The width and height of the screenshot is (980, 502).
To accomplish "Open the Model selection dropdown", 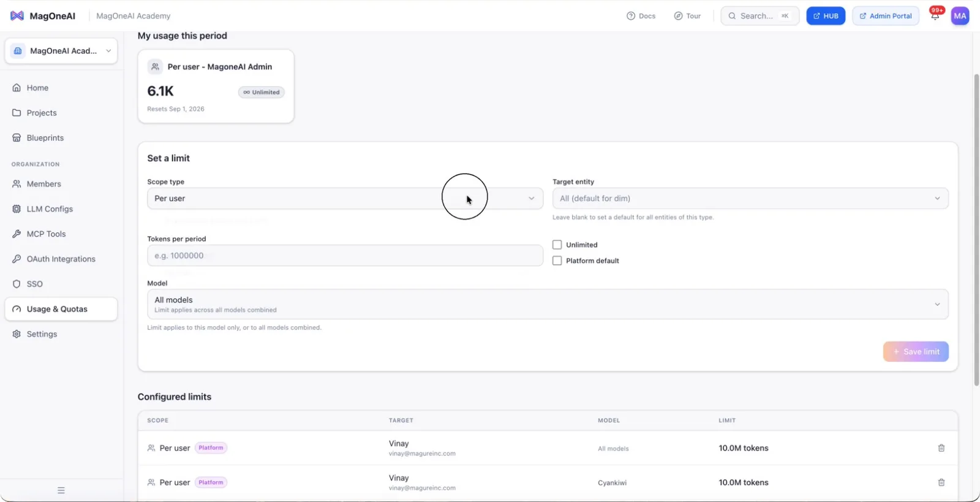I will 548,304.
